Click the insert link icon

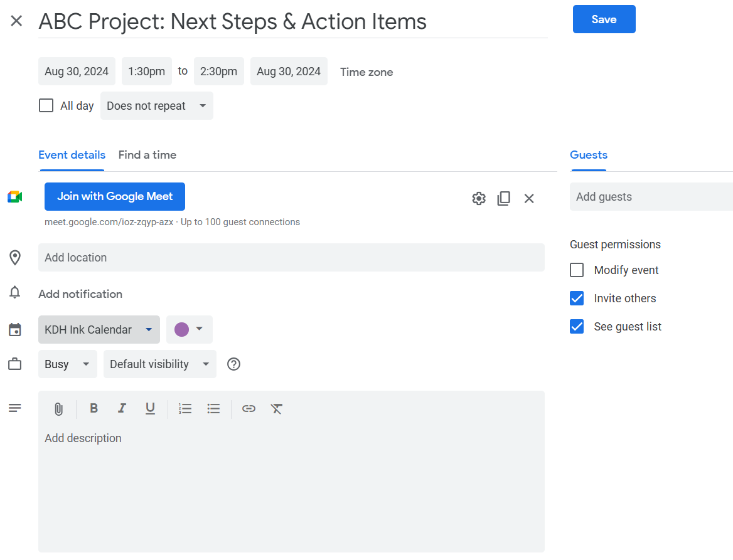tap(249, 409)
